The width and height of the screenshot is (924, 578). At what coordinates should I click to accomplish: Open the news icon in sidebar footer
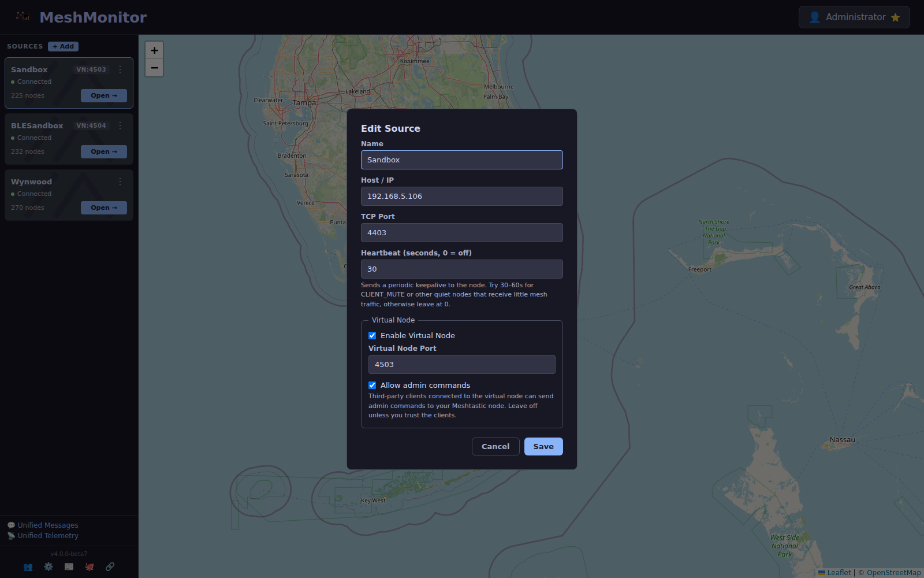click(69, 567)
